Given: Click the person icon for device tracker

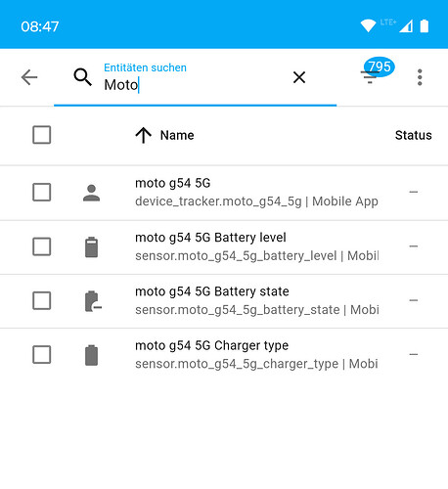Looking at the screenshot, I should (x=91, y=193).
